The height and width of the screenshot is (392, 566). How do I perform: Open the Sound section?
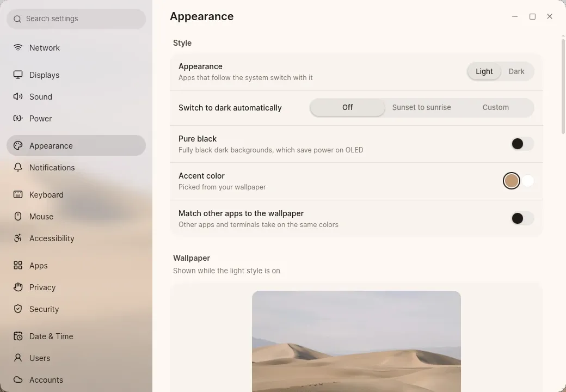(x=76, y=96)
